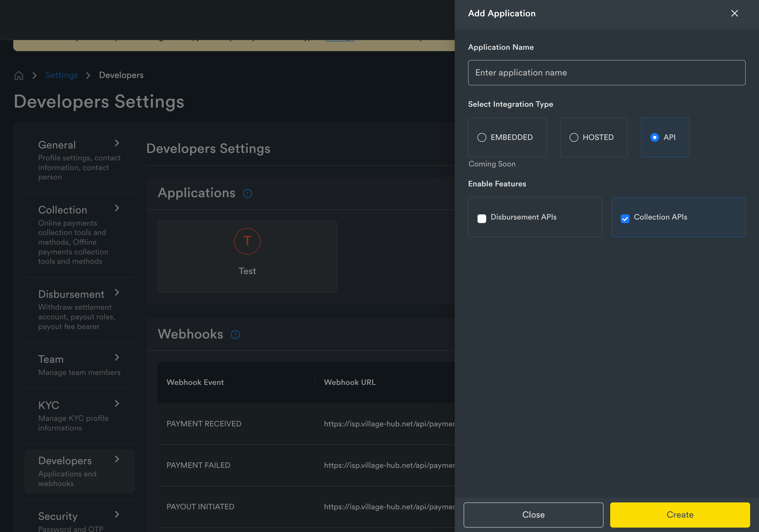Click the home breadcrumb icon
Viewport: 759px width, 532px height.
pyautogui.click(x=19, y=75)
